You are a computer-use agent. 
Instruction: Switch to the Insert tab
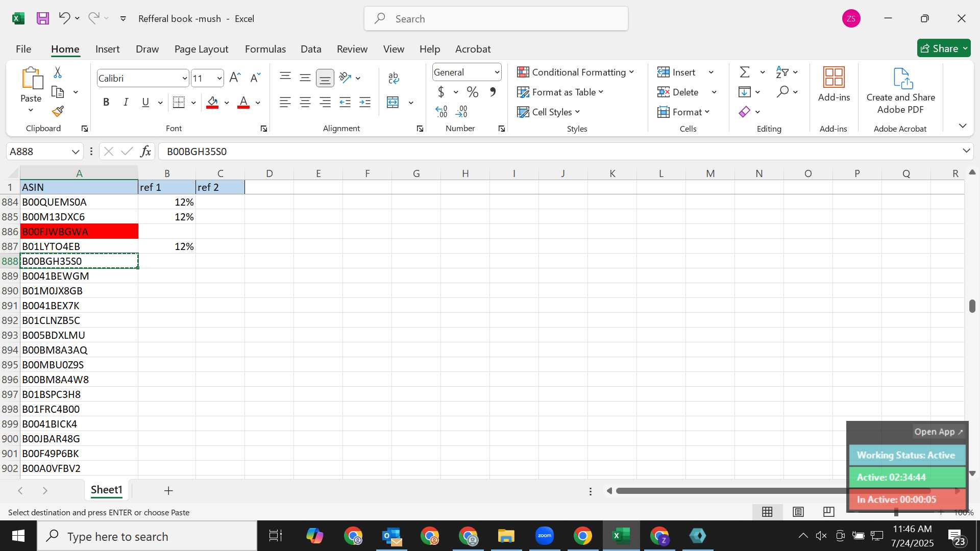(107, 49)
